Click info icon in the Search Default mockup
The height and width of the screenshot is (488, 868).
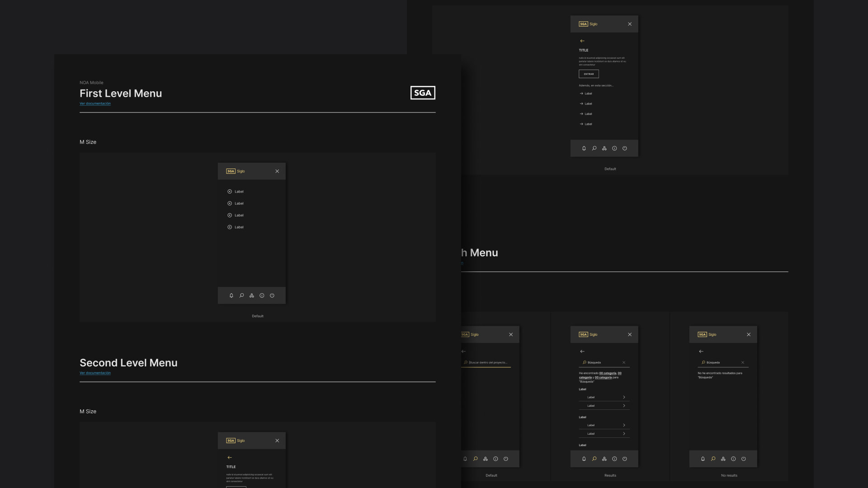(495, 459)
